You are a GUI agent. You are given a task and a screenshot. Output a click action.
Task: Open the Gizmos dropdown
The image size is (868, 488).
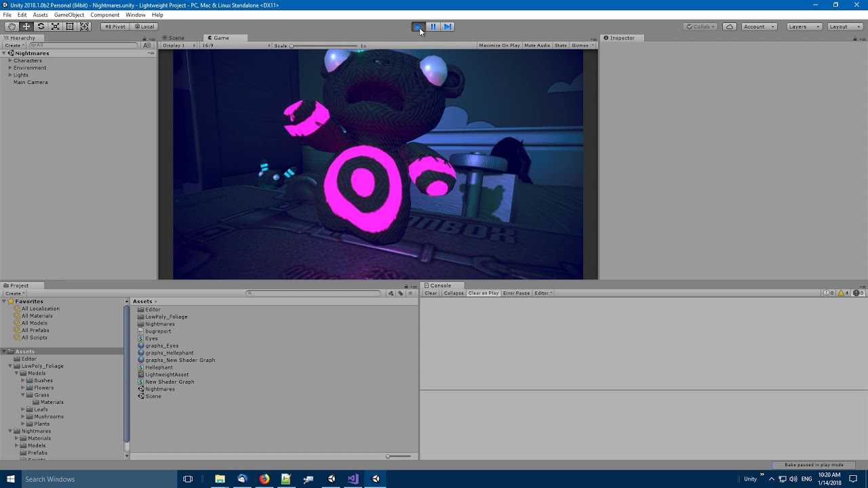[583, 45]
